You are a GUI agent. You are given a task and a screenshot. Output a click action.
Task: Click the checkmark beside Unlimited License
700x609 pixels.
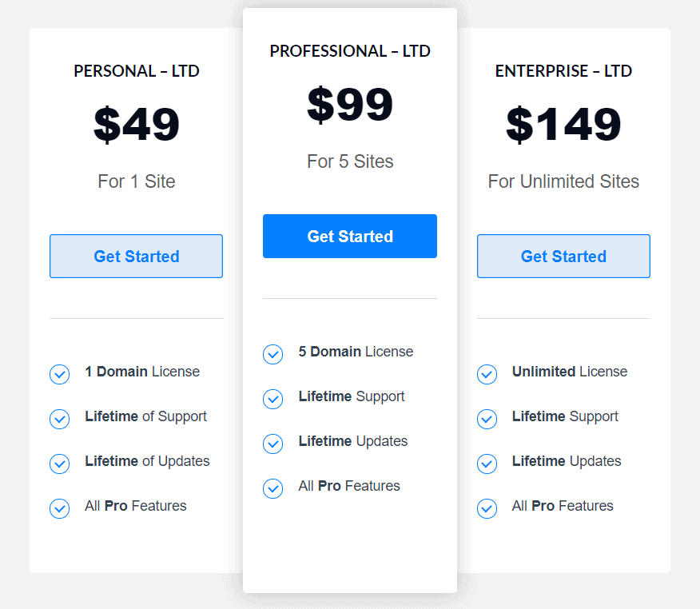tap(487, 373)
